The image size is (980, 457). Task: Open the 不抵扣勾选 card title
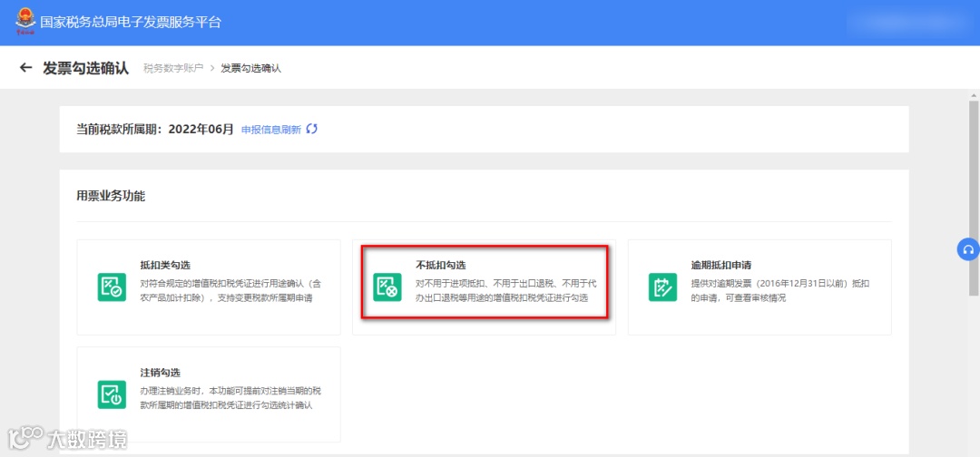pyautogui.click(x=441, y=265)
